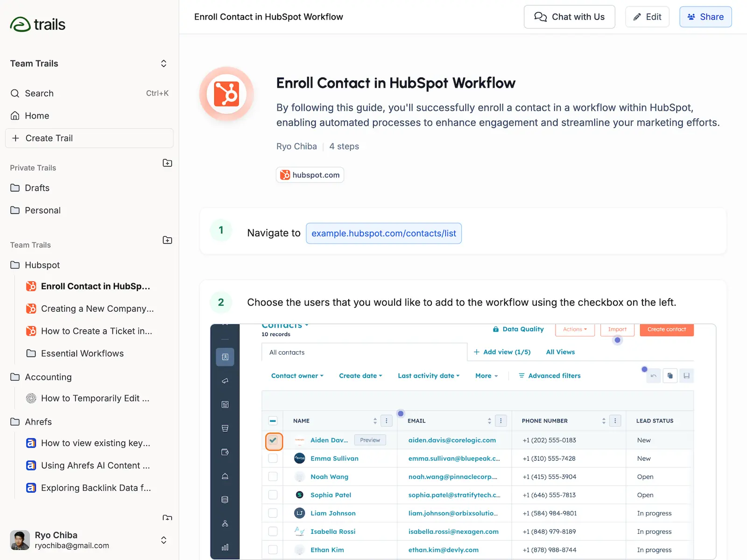Share this trail with Share button

[x=705, y=17]
